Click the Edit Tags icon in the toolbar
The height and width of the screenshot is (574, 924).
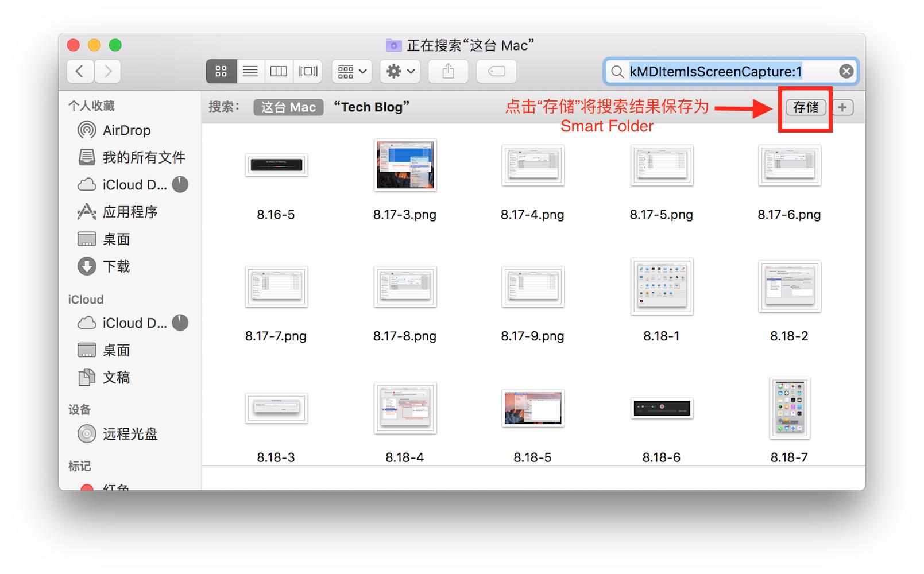click(495, 71)
